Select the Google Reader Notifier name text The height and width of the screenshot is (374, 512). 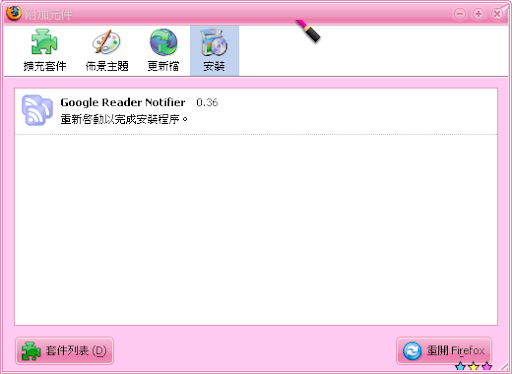pos(123,102)
